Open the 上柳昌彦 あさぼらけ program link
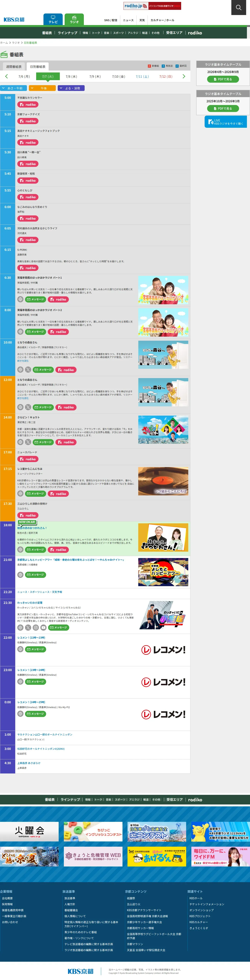Image resolution: width=250 pixels, height=980 pixels. [x=28, y=763]
